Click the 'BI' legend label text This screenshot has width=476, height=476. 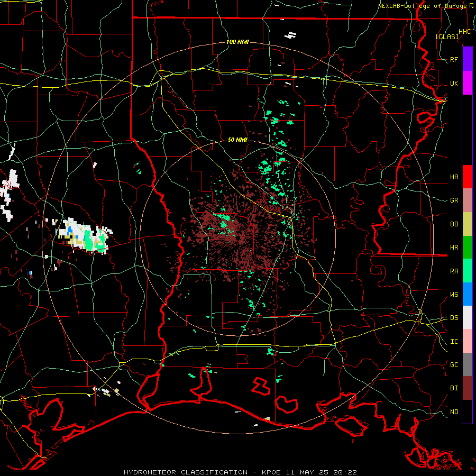pos(454,388)
